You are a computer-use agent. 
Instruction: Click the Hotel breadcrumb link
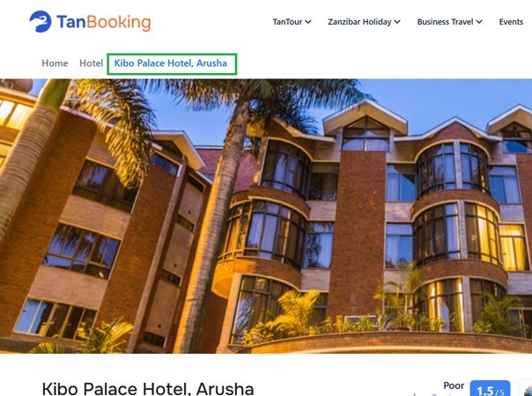[x=91, y=63]
